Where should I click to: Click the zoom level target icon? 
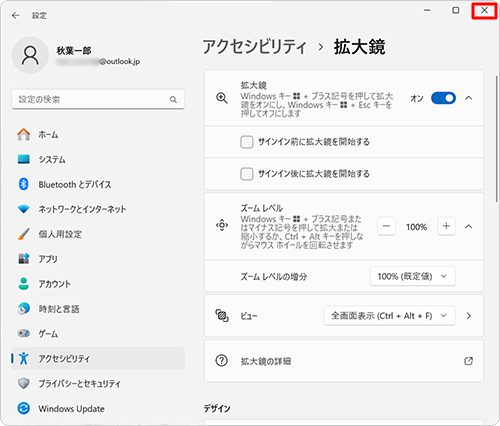click(x=222, y=225)
